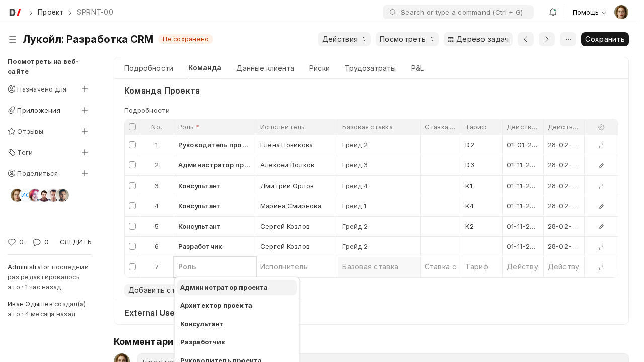Open the user profile avatar

coord(621,12)
